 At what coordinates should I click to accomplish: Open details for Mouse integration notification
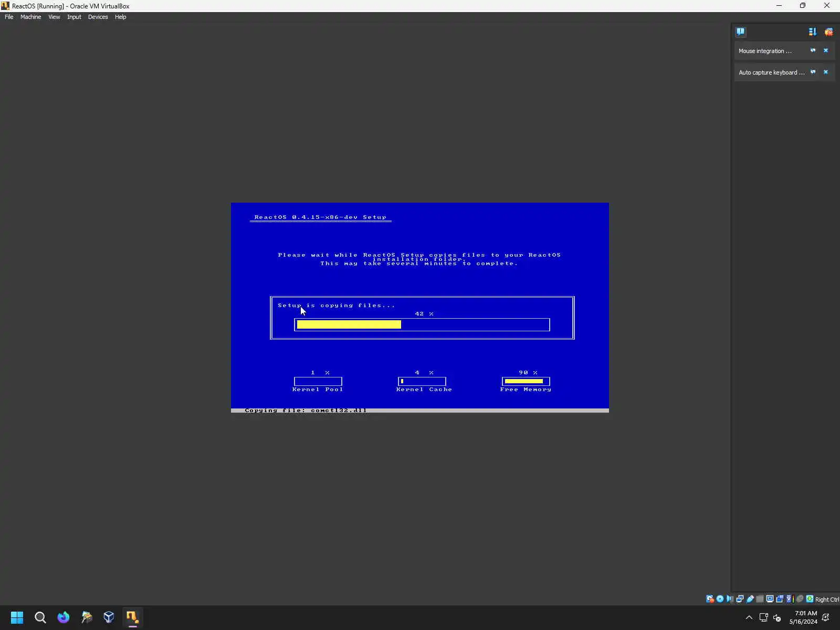[x=813, y=50]
